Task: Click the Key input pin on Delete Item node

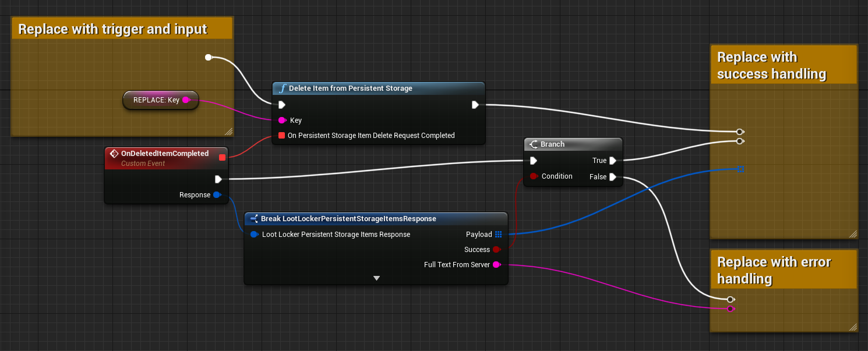Action: (282, 120)
